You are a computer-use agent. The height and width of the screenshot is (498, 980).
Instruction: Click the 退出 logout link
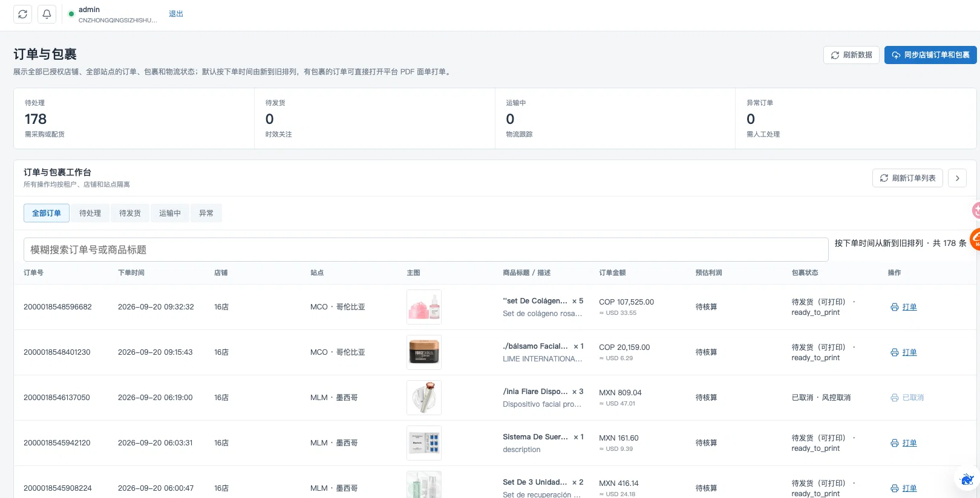[x=176, y=14]
